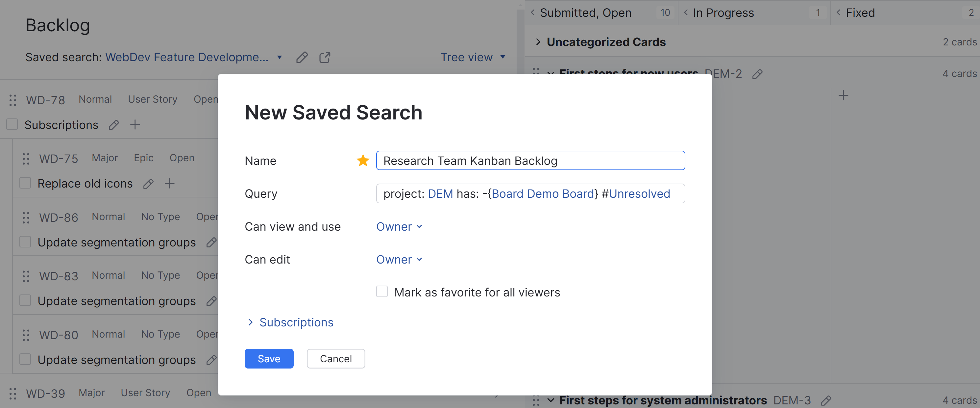Enable 'Mark as favorite for all viewers'
The height and width of the screenshot is (408, 980).
click(381, 292)
